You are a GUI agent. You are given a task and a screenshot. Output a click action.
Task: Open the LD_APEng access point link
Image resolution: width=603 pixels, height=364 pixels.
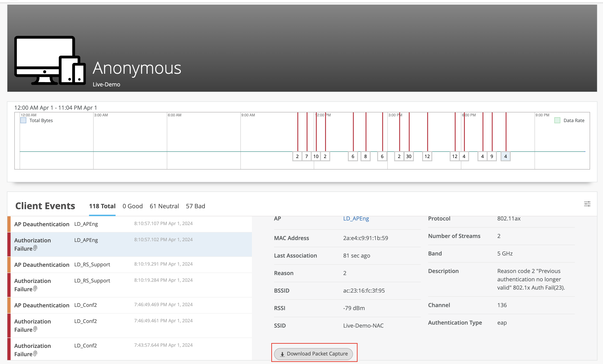click(x=356, y=219)
